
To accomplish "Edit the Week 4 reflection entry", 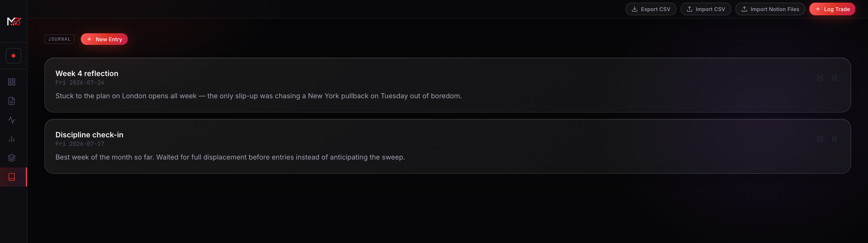I will (820, 77).
